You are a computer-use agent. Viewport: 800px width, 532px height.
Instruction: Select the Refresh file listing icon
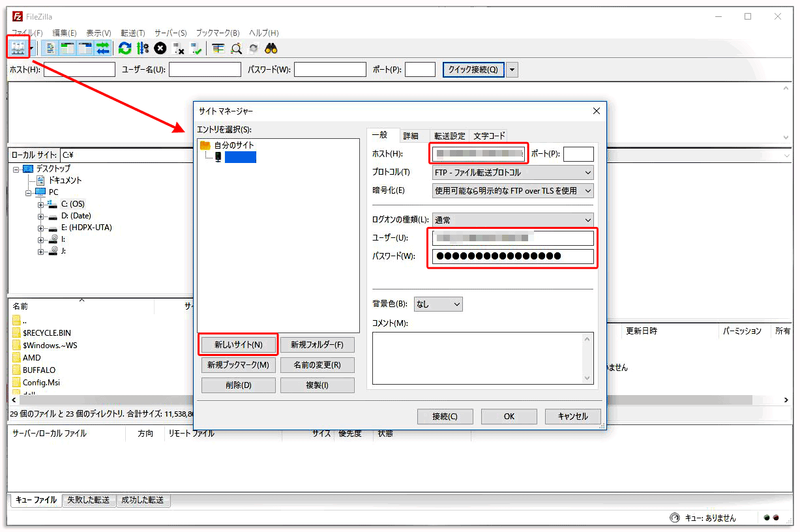(125, 48)
